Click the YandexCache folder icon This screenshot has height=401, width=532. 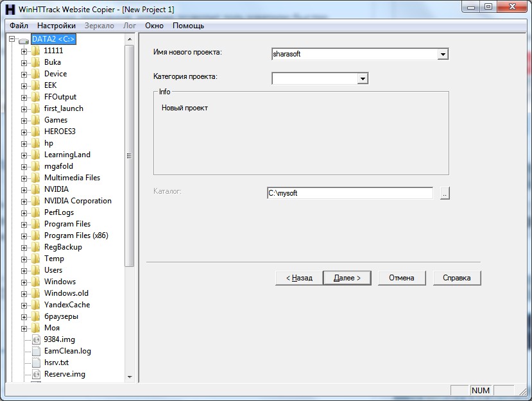click(x=36, y=305)
